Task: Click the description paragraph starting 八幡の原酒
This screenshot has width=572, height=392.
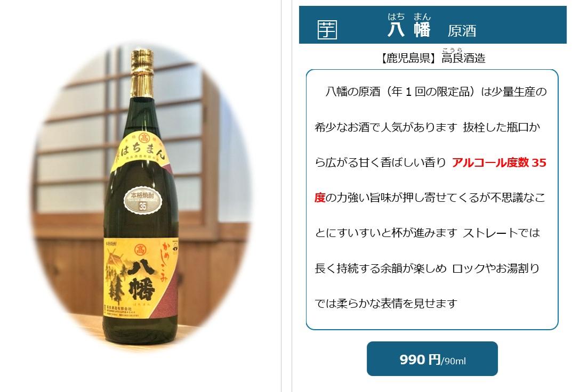Action: point(432,198)
